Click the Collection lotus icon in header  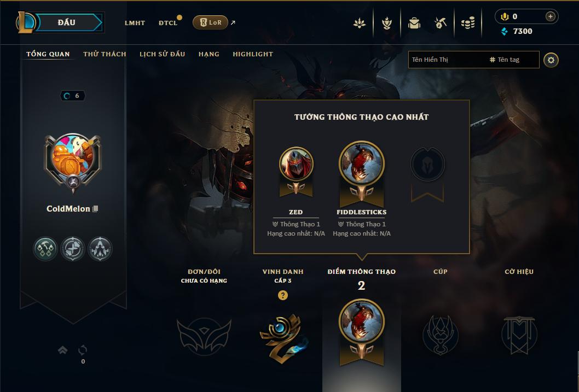pyautogui.click(x=360, y=23)
